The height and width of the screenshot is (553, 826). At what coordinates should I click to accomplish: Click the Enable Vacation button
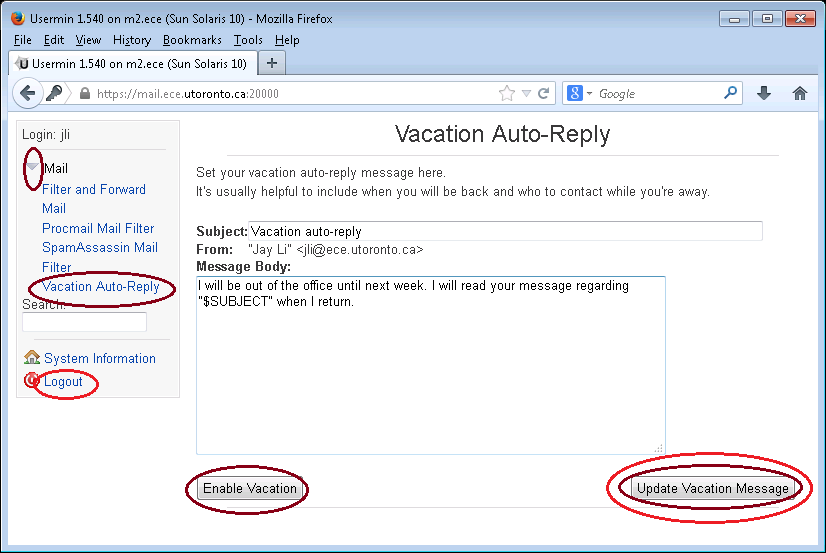point(250,489)
